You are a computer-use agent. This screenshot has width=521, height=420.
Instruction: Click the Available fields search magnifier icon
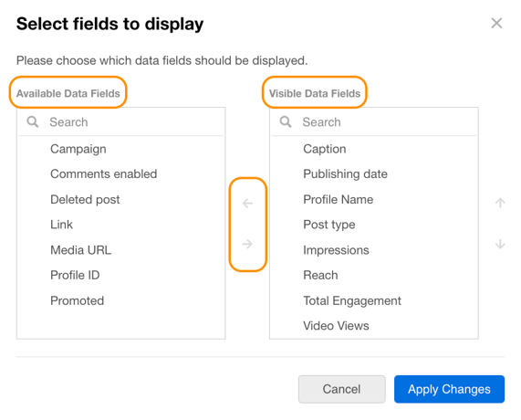pos(33,121)
